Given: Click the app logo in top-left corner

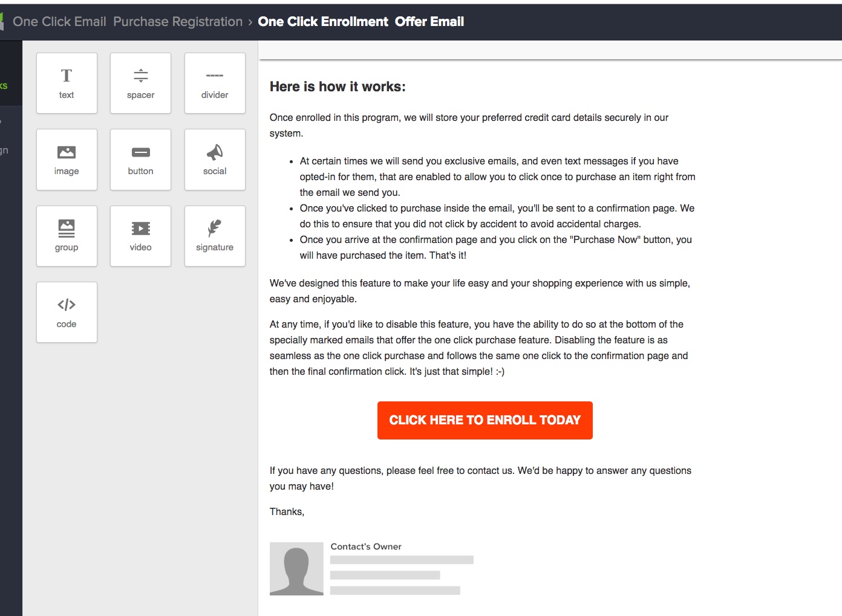Looking at the screenshot, I should click(x=4, y=21).
